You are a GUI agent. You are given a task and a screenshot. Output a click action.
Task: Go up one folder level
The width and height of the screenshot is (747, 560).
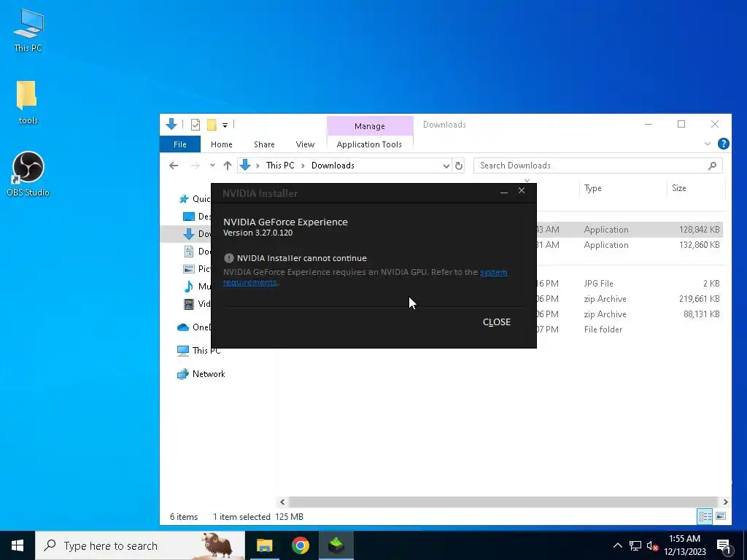coord(228,166)
